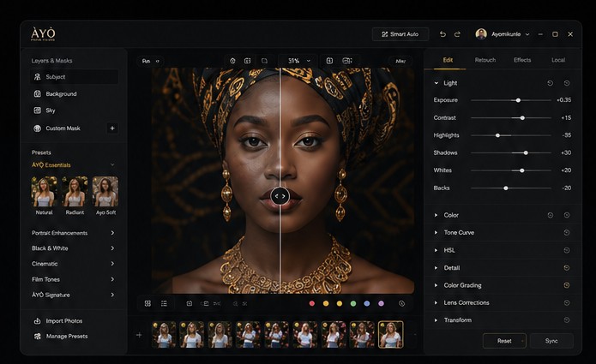Switch to the Retouch tab
596x364 pixels.
click(x=485, y=60)
